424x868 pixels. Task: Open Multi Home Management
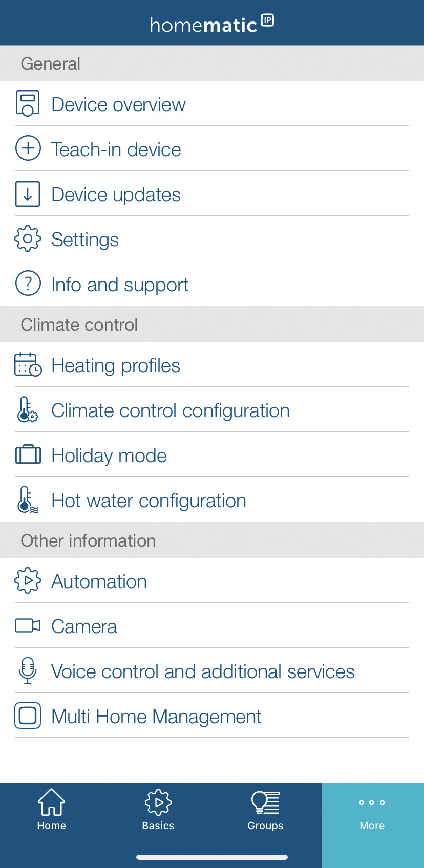coord(212,715)
